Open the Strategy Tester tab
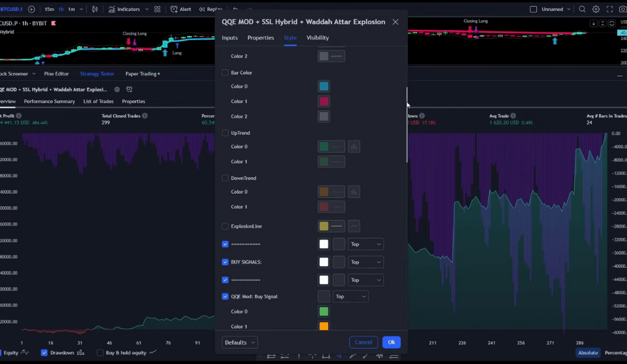Image resolution: width=627 pixels, height=364 pixels. tap(97, 74)
